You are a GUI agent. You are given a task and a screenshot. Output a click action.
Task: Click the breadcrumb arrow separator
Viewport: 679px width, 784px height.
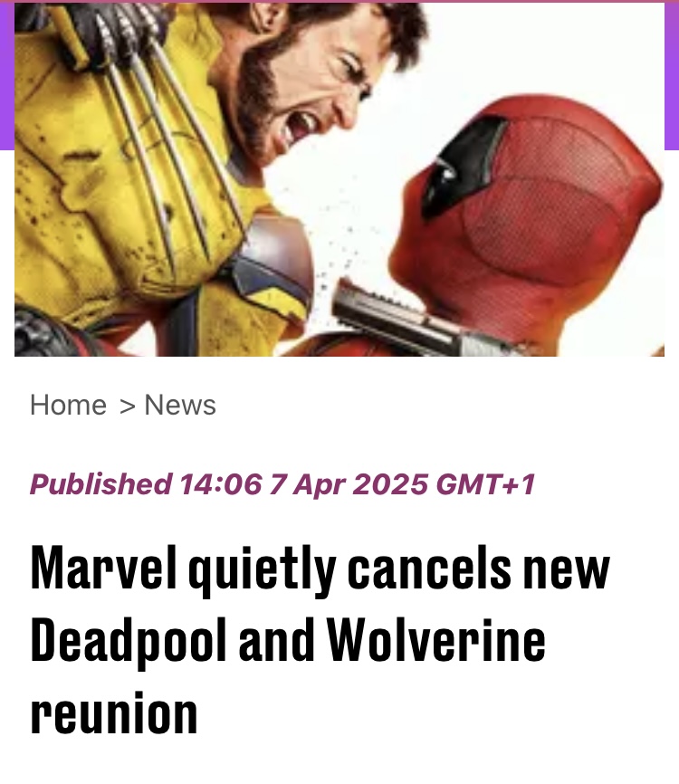128,406
